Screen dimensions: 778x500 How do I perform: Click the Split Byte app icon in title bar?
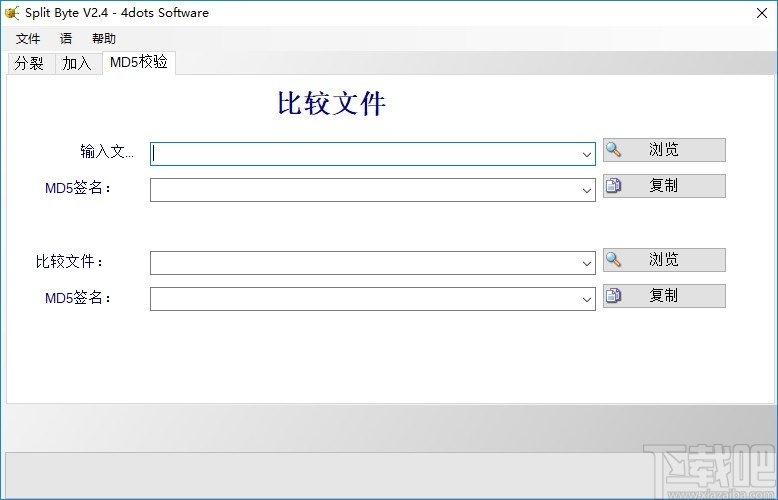[x=12, y=12]
